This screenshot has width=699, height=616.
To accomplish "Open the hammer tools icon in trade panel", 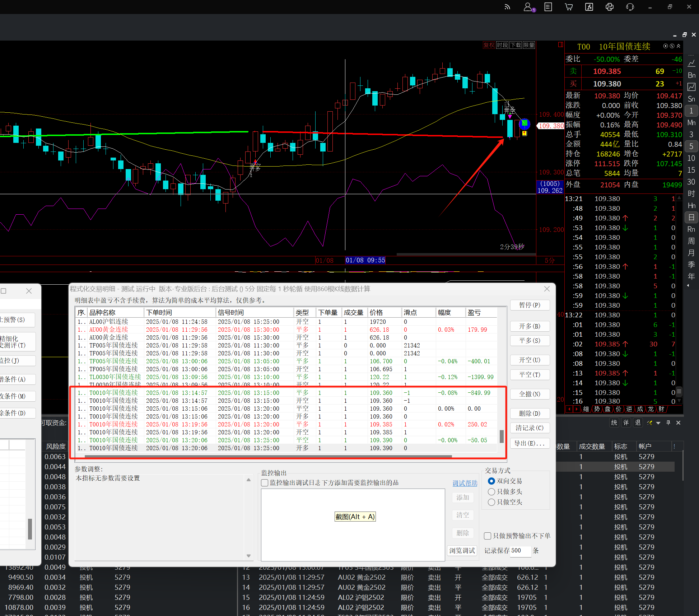I will click(x=649, y=423).
